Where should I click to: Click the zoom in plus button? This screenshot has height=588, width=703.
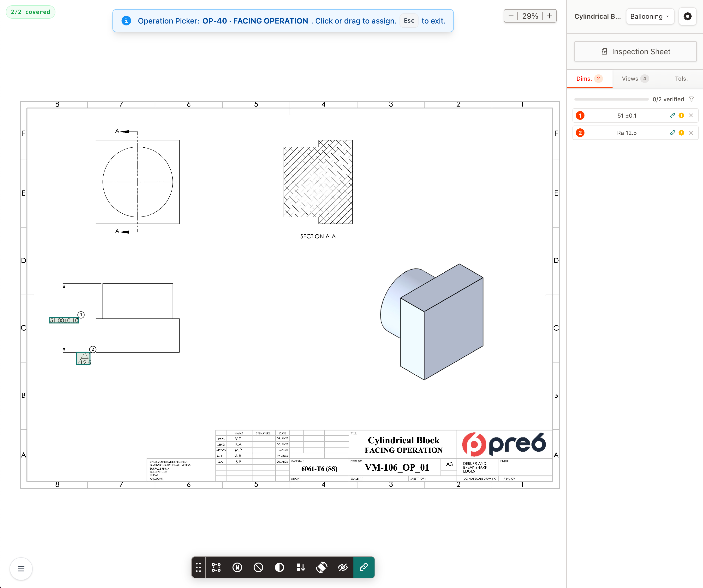pos(549,16)
